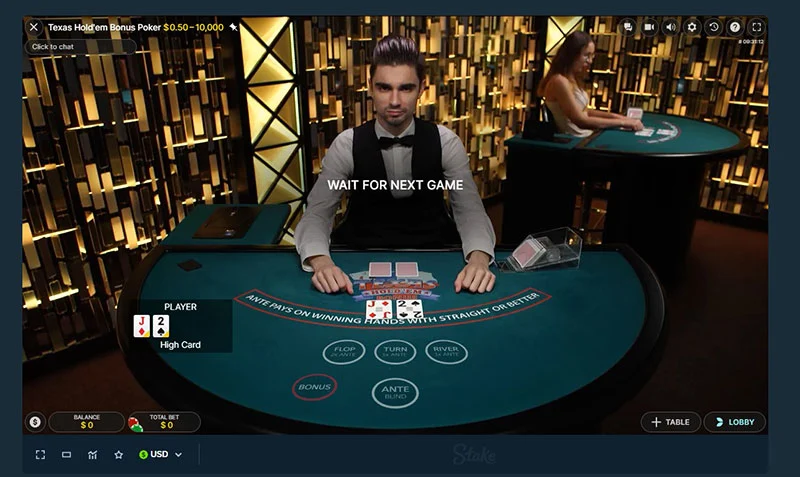Screen dimensions: 800x477
Task: Add another table with + TABLE button
Action: tap(670, 422)
